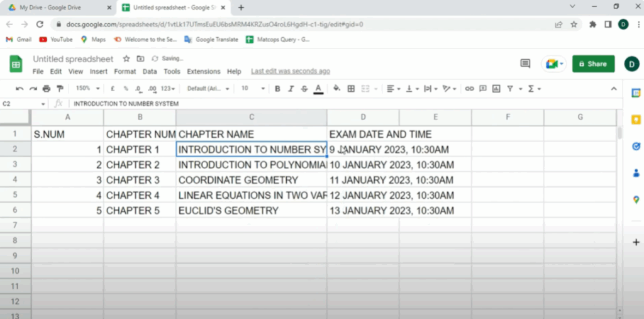Select the paint format tool
Screen dimensions: 644x319
(60, 89)
